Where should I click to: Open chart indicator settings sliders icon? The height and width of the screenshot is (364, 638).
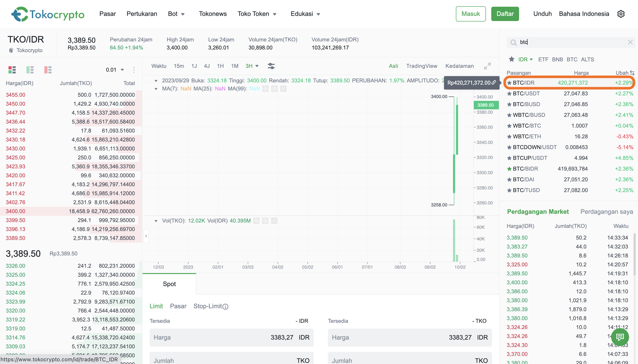click(x=271, y=66)
